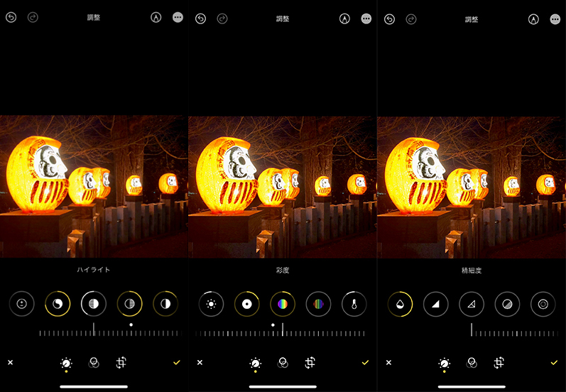The image size is (566, 392).
Task: Undo the last edit in 精細度 screen
Action: point(389,18)
